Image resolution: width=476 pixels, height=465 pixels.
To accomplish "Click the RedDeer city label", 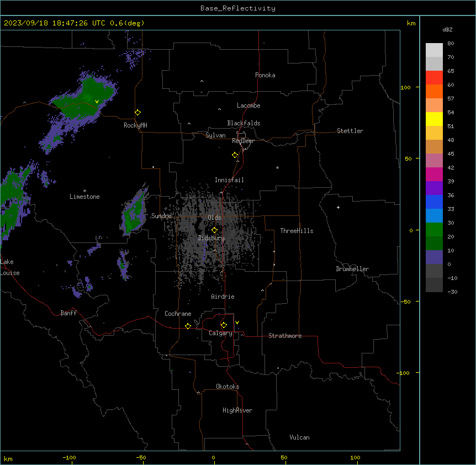I will coord(243,141).
